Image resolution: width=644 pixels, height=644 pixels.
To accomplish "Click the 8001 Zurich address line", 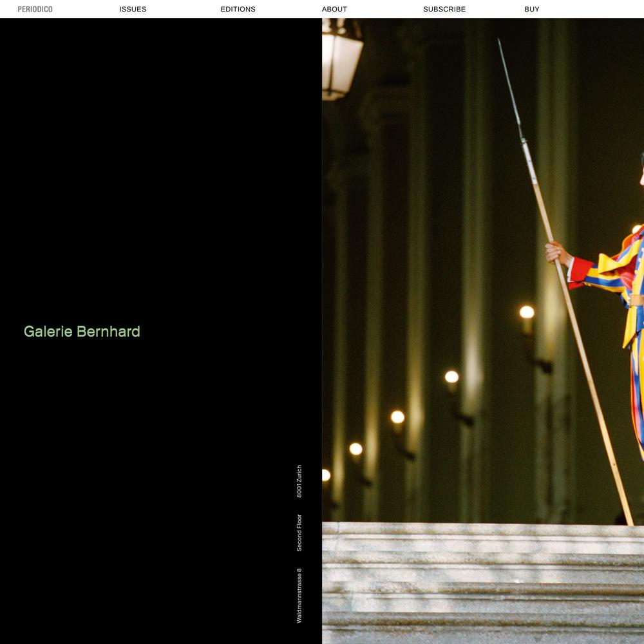I will [x=299, y=481].
